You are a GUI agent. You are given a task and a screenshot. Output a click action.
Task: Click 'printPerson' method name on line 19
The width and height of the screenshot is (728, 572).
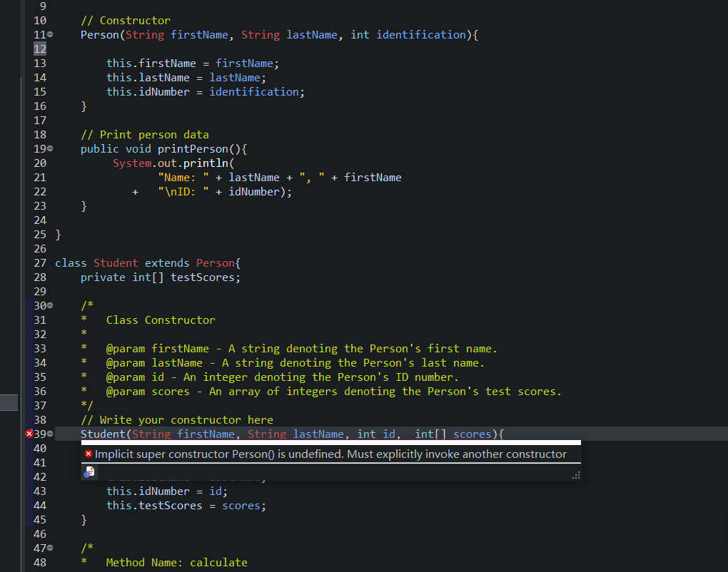(193, 149)
